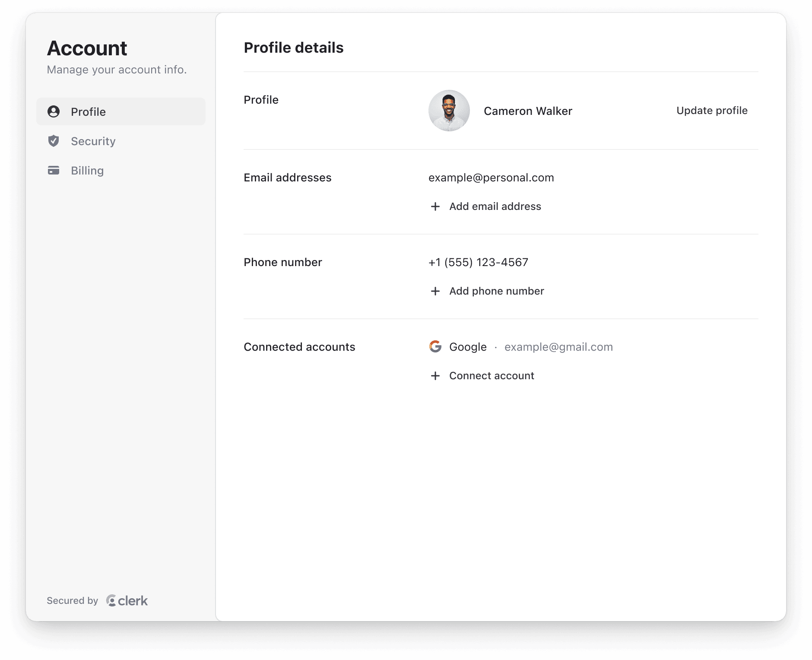The image size is (812, 660).
Task: Click the Clerk logo at bottom left
Action: click(x=127, y=600)
